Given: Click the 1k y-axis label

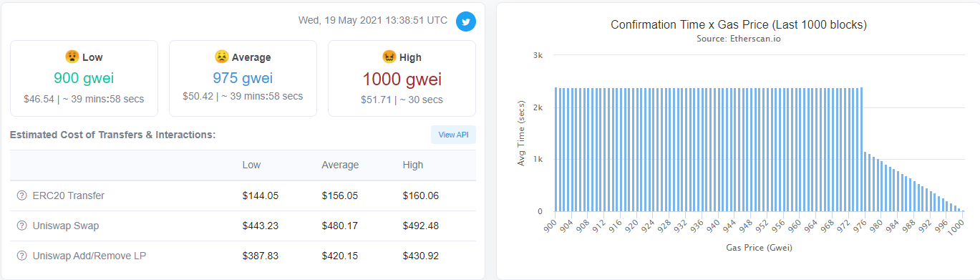Looking at the screenshot, I should click(537, 160).
